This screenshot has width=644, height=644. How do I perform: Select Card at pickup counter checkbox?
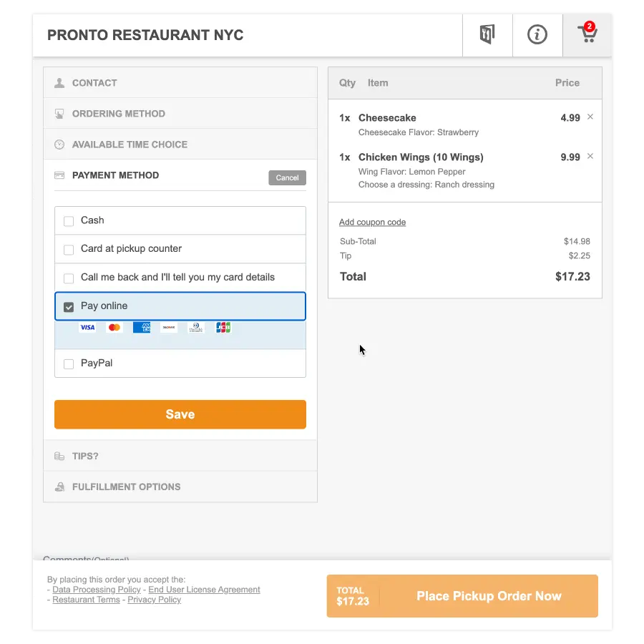(x=69, y=250)
